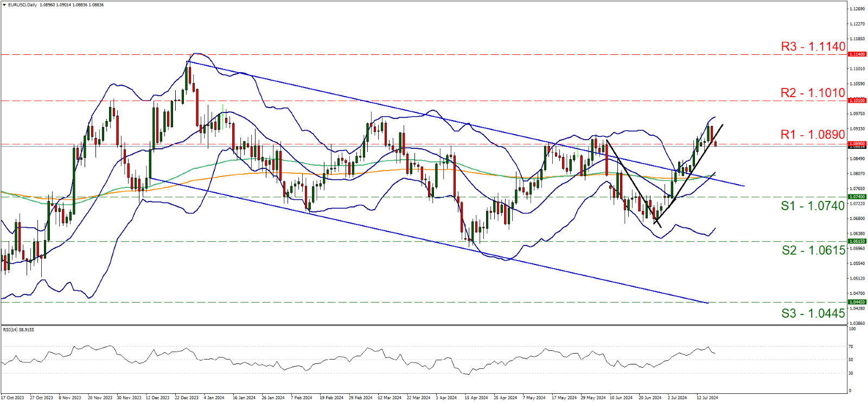Select the EURUSD.Daily chart title text
Screen dimensions: 868x403
22,5
